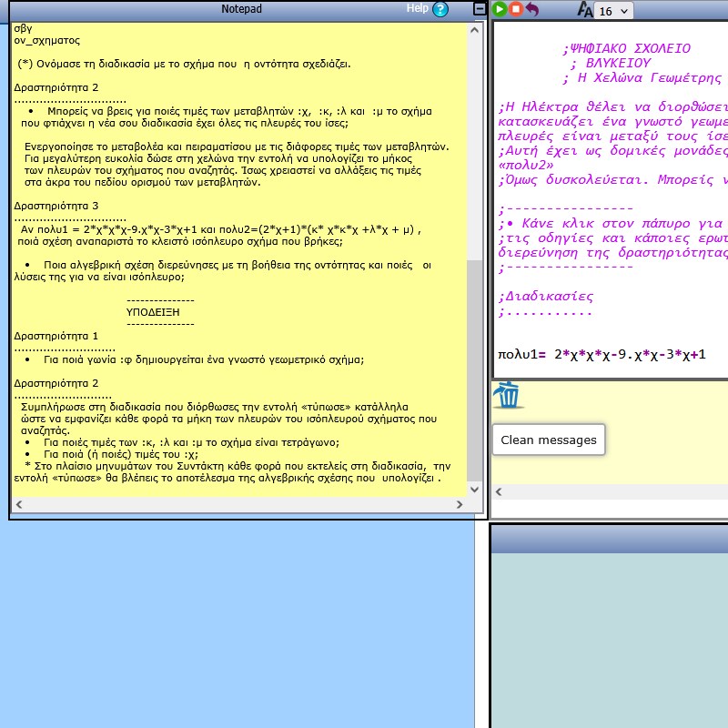
Task: Click the ;ΨΗΦΙΑΚΟ ΣΧΟΛΕΙΟ comment line
Action: pyautogui.click(x=626, y=48)
